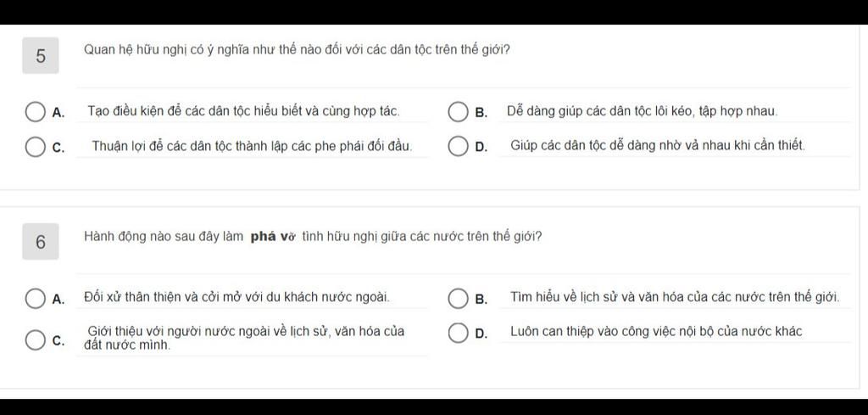Click the question number 5 badge

(41, 55)
